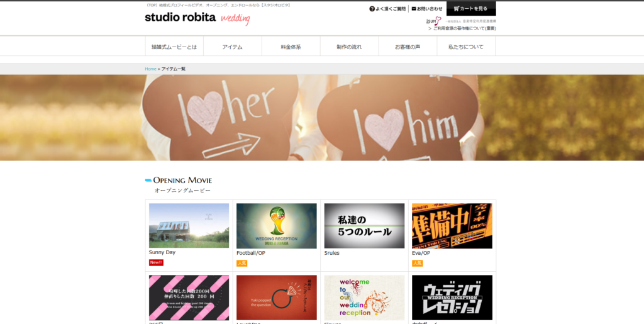Open the お客様の声 menu item
The height and width of the screenshot is (324, 644).
(x=408, y=47)
